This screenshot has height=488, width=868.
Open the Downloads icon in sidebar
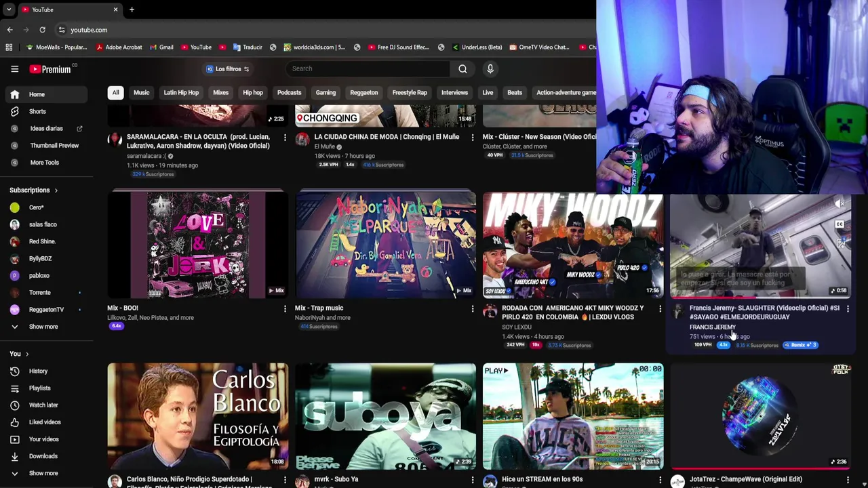point(14,456)
